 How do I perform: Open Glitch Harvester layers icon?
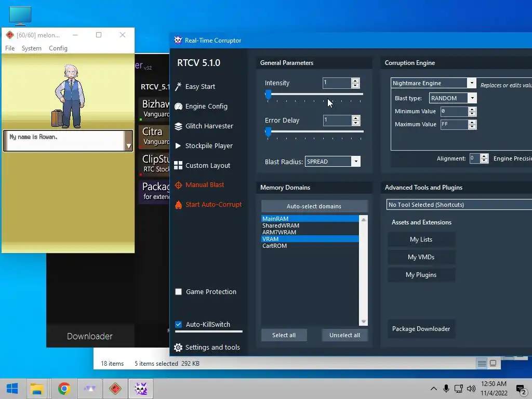178,126
